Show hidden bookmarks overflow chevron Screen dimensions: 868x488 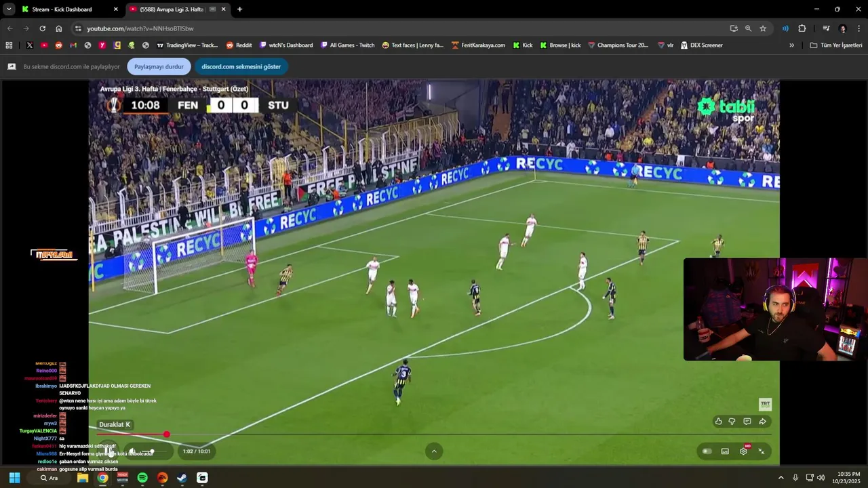tap(791, 45)
